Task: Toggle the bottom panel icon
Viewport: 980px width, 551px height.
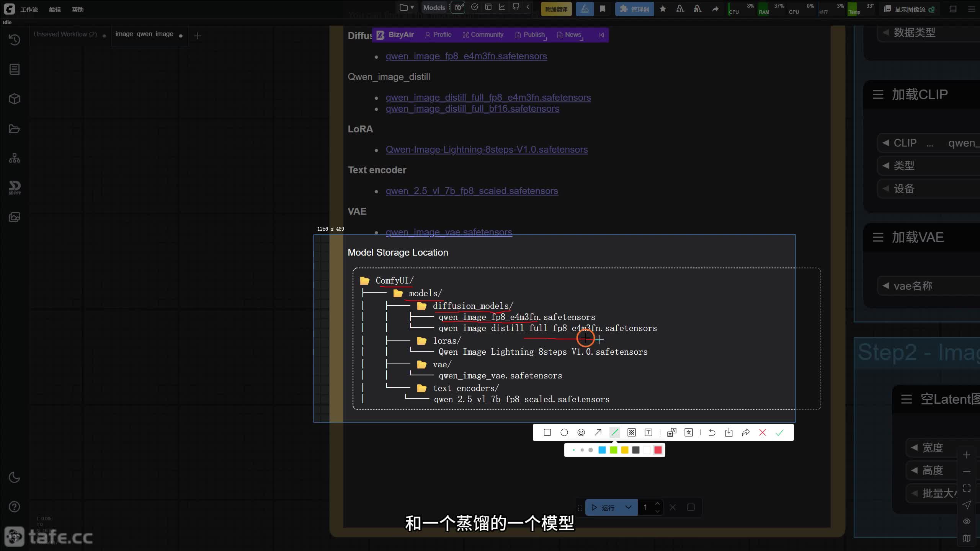Action: point(953,9)
